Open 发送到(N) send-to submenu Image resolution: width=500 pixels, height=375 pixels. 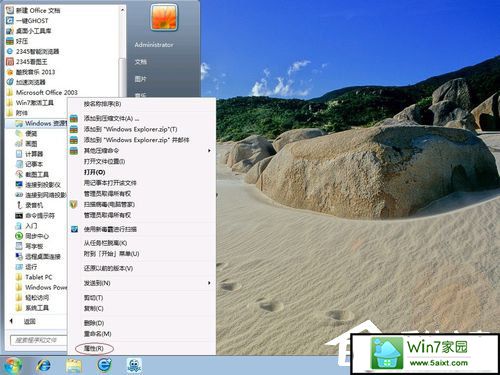point(141,283)
